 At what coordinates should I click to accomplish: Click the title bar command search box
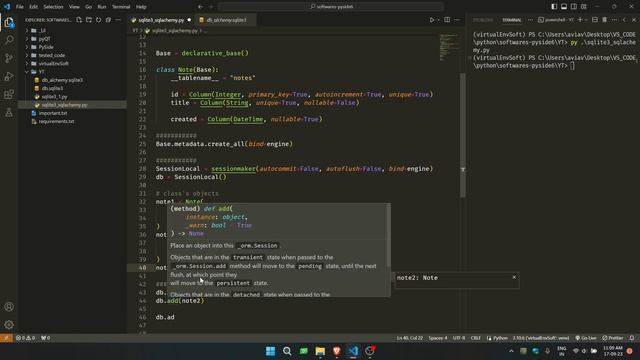coord(331,7)
